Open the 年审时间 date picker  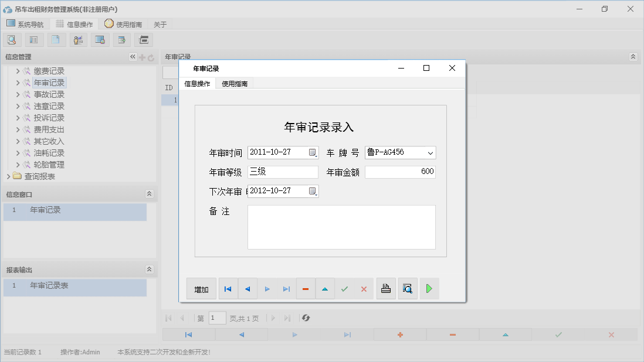click(313, 152)
